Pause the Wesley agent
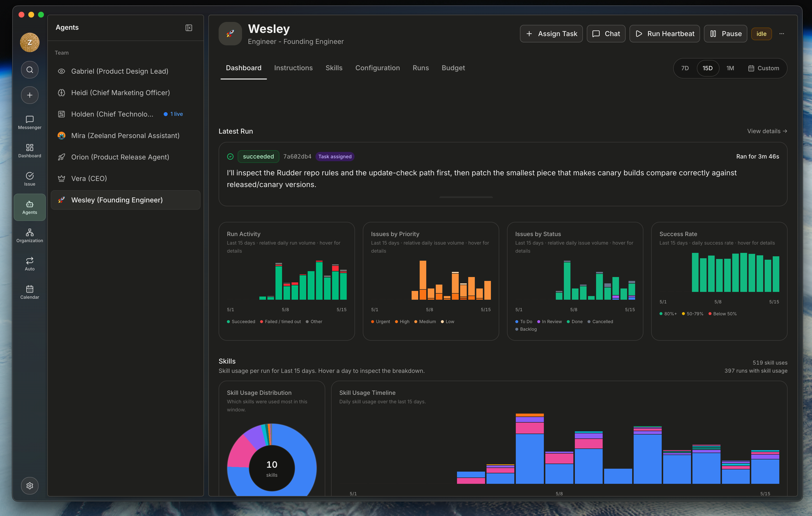The height and width of the screenshot is (516, 812). pyautogui.click(x=725, y=34)
